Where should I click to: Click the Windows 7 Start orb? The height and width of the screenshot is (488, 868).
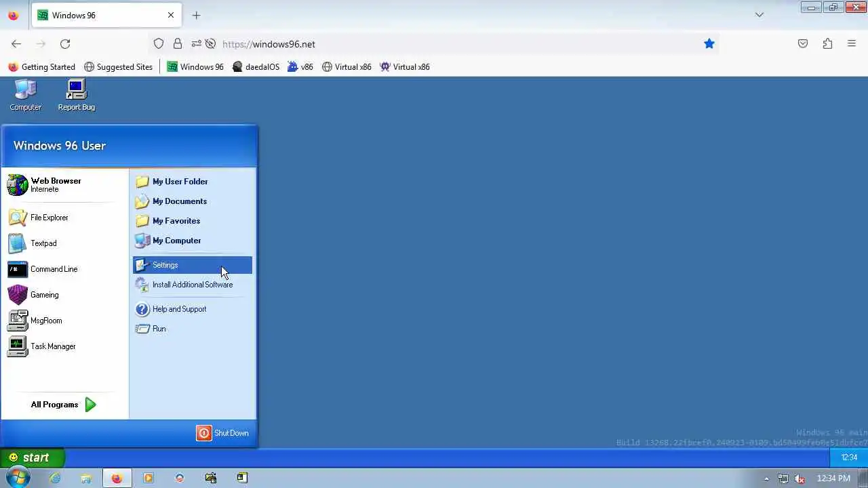pos(17,478)
